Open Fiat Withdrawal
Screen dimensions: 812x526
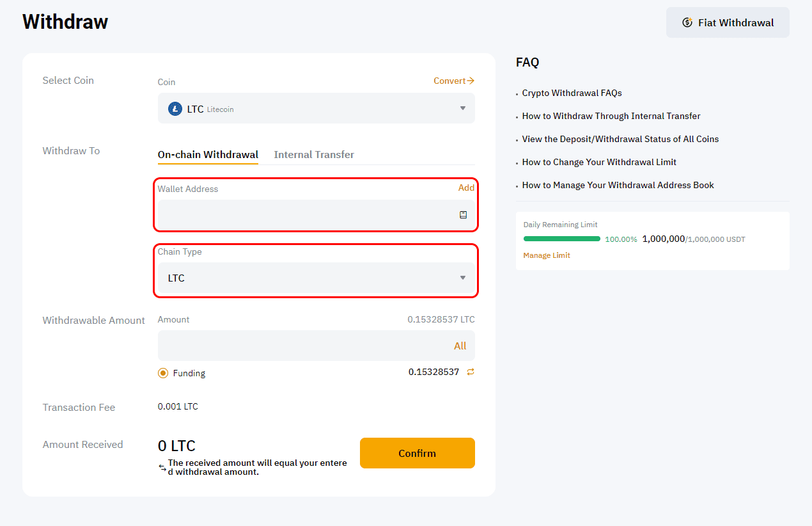point(728,22)
